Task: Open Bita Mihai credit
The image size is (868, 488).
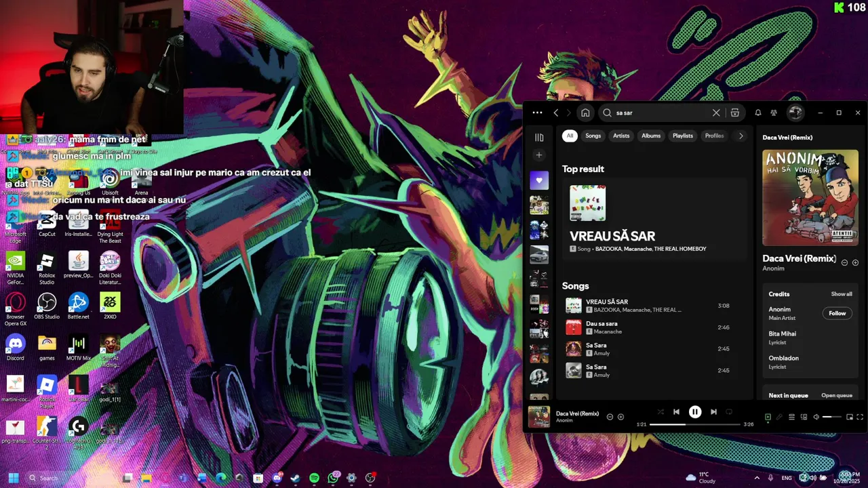Action: [x=782, y=333]
